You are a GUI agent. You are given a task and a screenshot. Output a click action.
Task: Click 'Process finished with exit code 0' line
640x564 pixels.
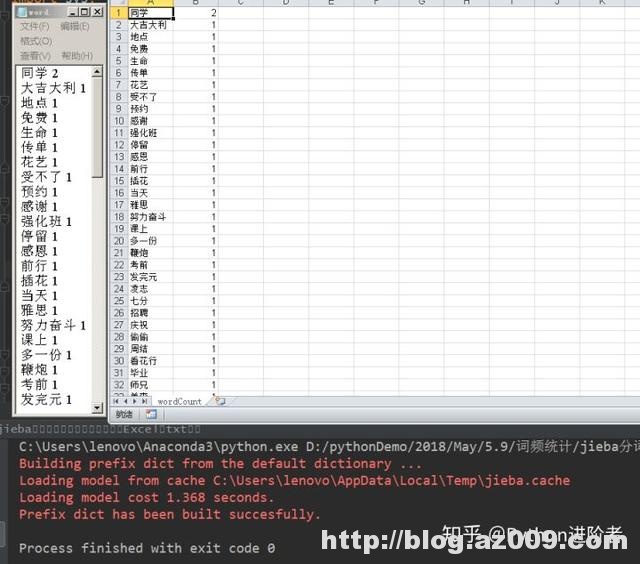(x=147, y=548)
